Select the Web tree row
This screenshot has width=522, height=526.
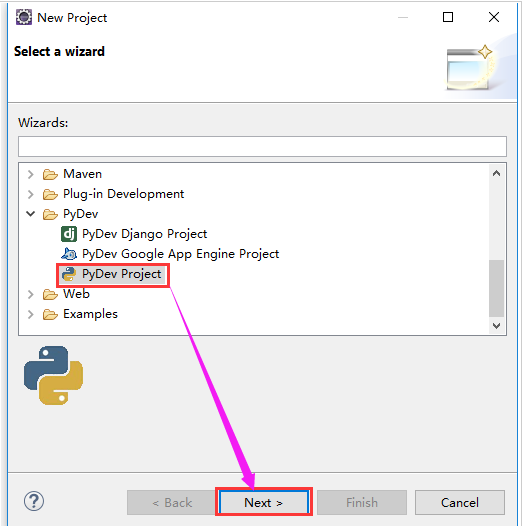(76, 294)
